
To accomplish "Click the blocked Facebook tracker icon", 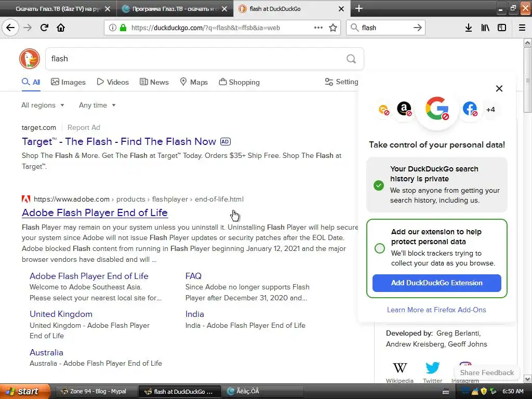I will tap(470, 109).
